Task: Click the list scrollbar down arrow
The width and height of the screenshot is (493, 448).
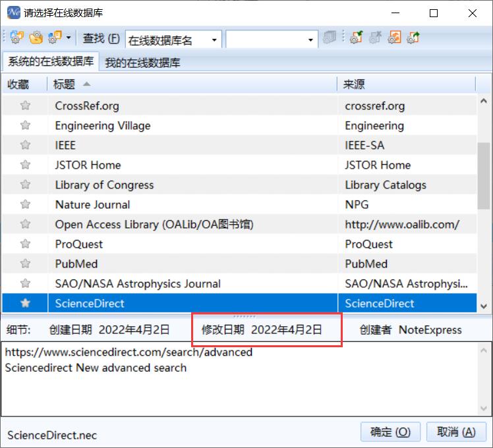Action: [484, 306]
